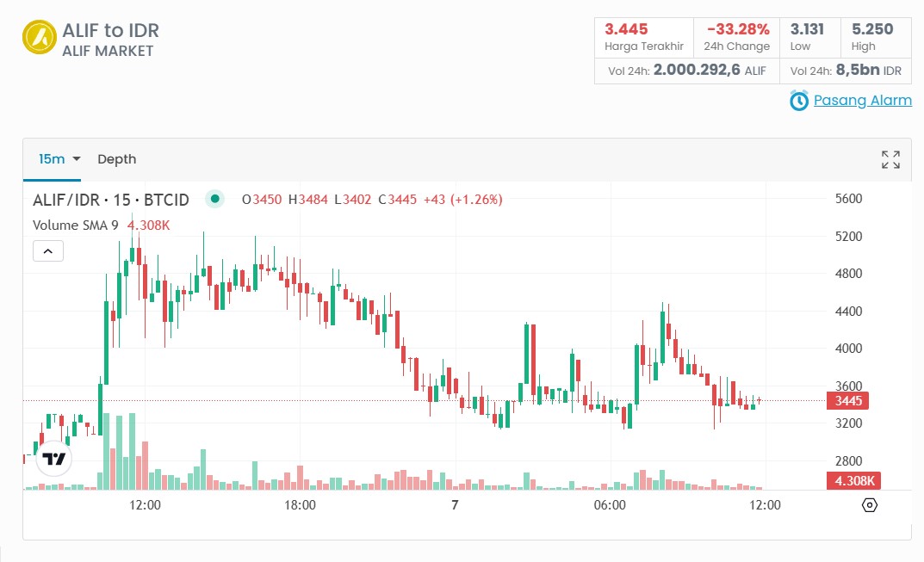Image resolution: width=924 pixels, height=562 pixels.
Task: Click the ALIF coin logo icon
Action: pyautogui.click(x=40, y=37)
